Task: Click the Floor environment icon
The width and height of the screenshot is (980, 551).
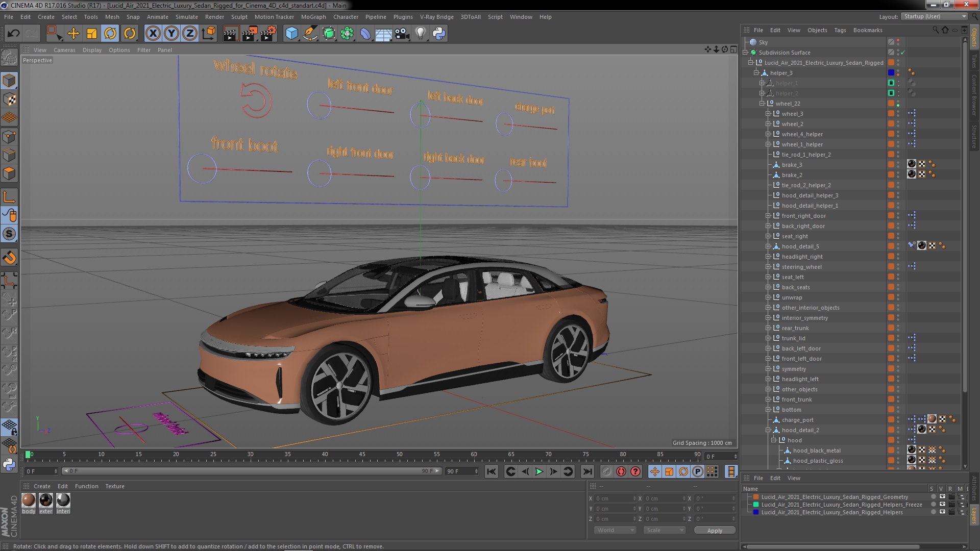Action: 384,34
